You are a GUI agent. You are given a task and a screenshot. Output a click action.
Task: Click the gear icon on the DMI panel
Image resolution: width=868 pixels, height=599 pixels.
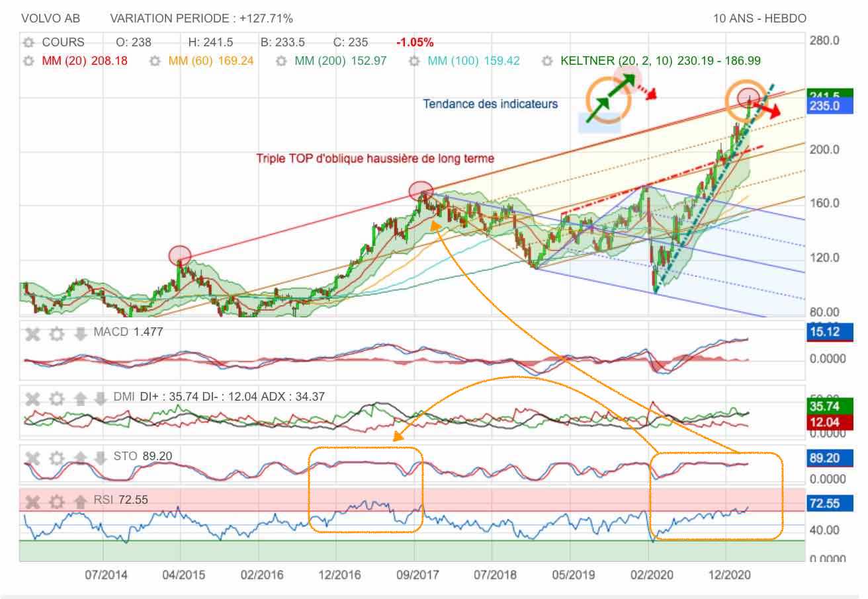(56, 398)
